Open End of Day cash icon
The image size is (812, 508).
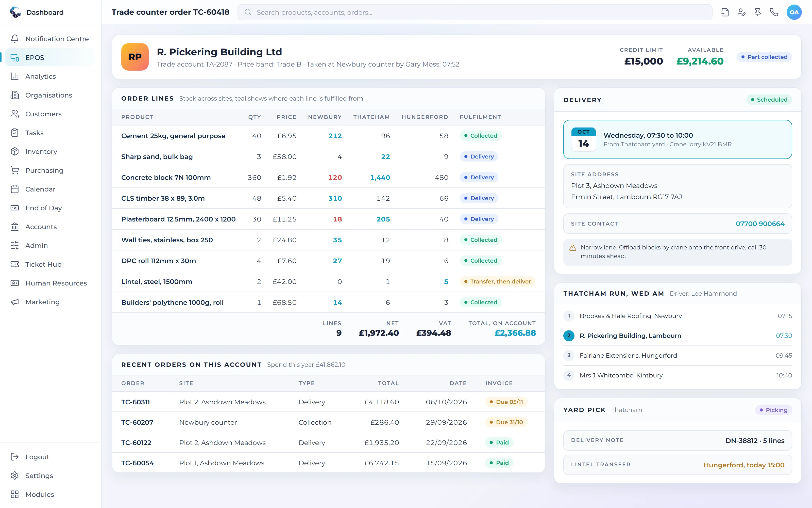pyautogui.click(x=15, y=208)
